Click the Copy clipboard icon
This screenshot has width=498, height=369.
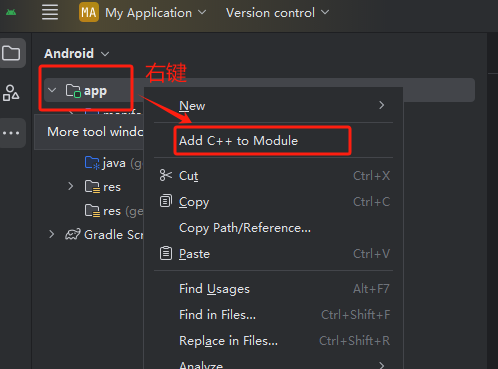(166, 201)
